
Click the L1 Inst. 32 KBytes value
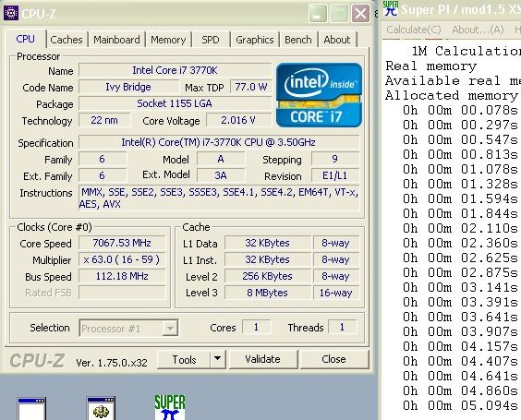pyautogui.click(x=268, y=259)
